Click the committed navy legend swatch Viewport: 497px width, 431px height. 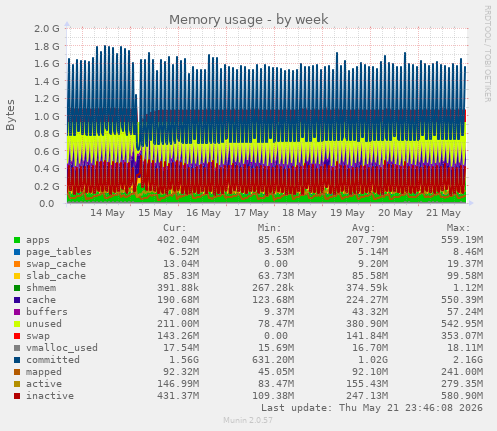(17, 360)
